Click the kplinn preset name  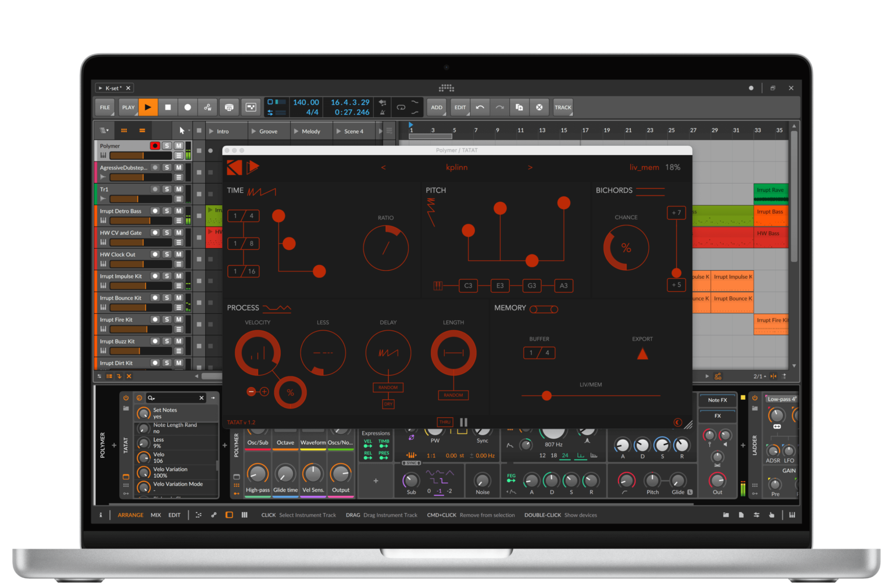[x=456, y=167]
